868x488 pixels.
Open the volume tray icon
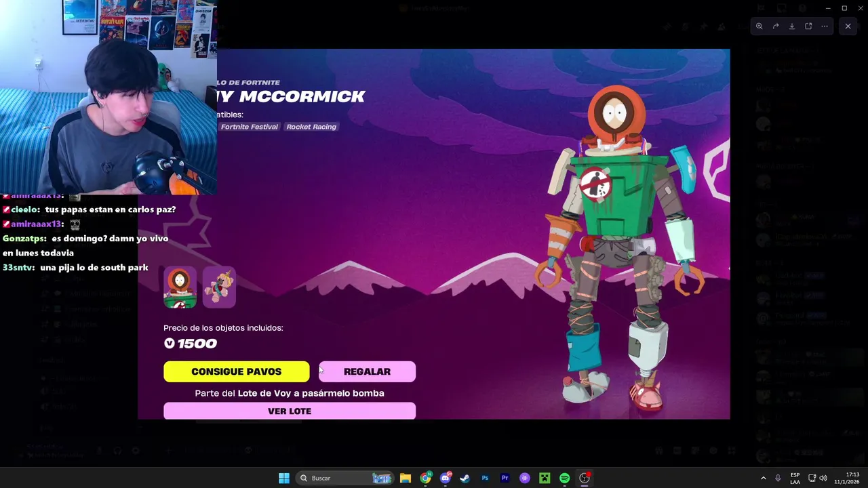coord(824,478)
